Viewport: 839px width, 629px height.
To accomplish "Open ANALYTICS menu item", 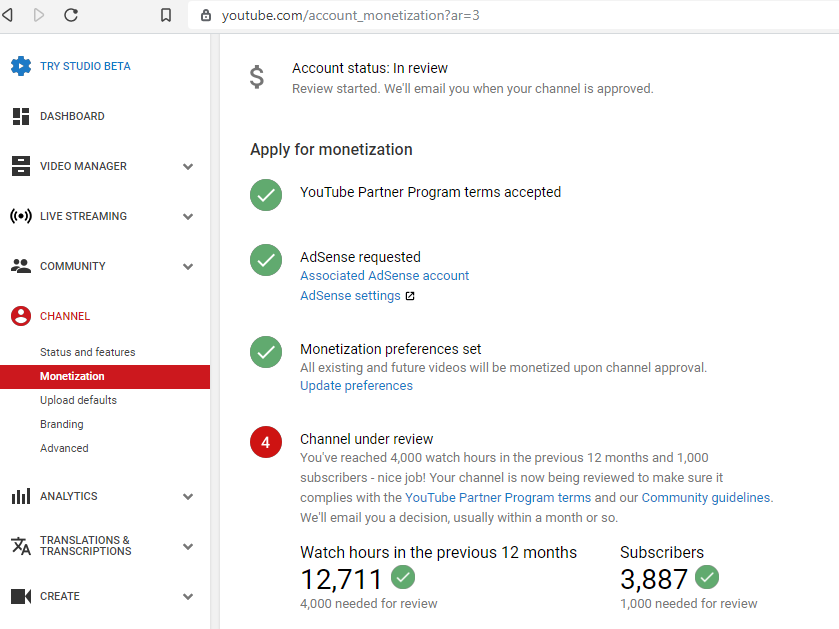I will (x=68, y=496).
